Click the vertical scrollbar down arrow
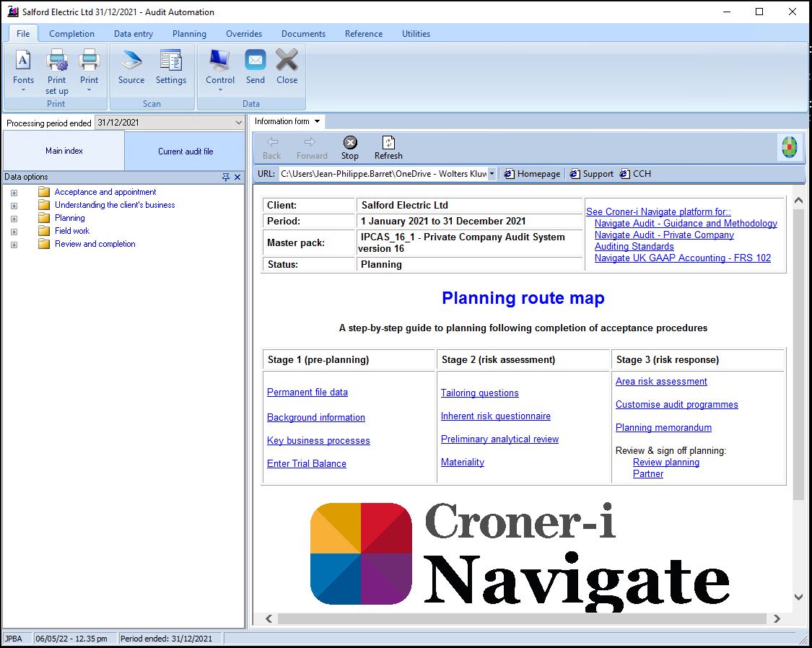Viewport: 812px width, 648px height. coord(798,597)
